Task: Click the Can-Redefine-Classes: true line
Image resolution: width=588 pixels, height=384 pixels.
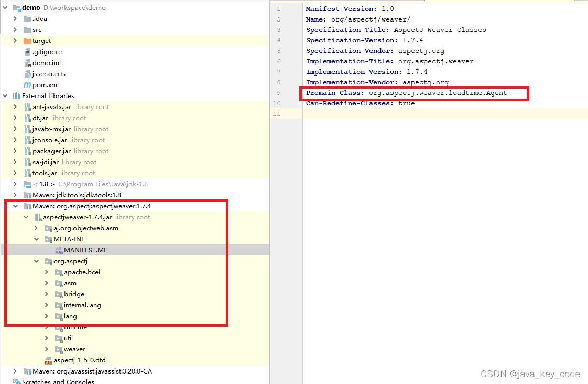Action: click(361, 103)
